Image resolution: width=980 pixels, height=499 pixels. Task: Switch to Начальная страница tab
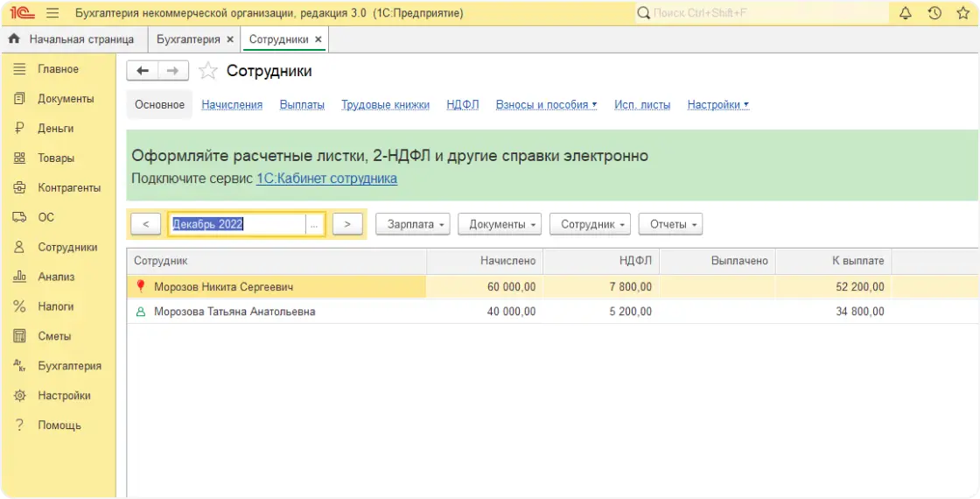click(73, 39)
